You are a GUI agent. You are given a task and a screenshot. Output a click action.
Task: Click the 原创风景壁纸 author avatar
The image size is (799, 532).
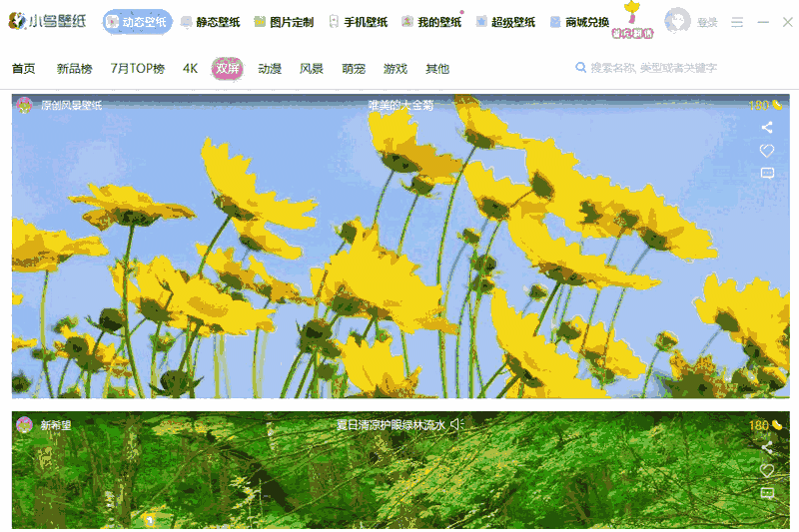(x=24, y=105)
